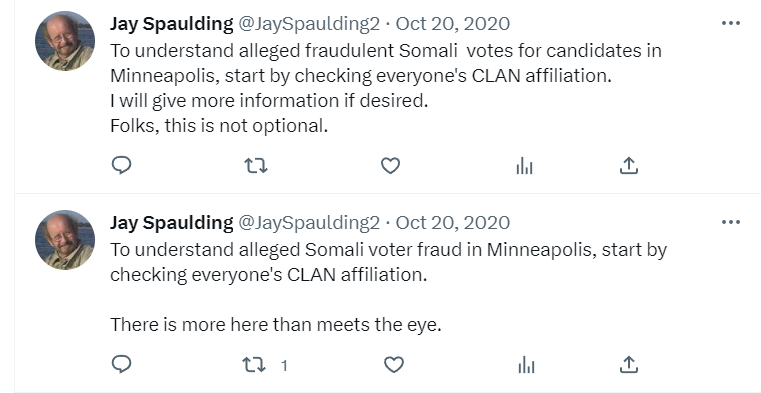761x393 pixels.
Task: Click Jay Spaulding's avatar on the first tweet
Action: point(65,41)
